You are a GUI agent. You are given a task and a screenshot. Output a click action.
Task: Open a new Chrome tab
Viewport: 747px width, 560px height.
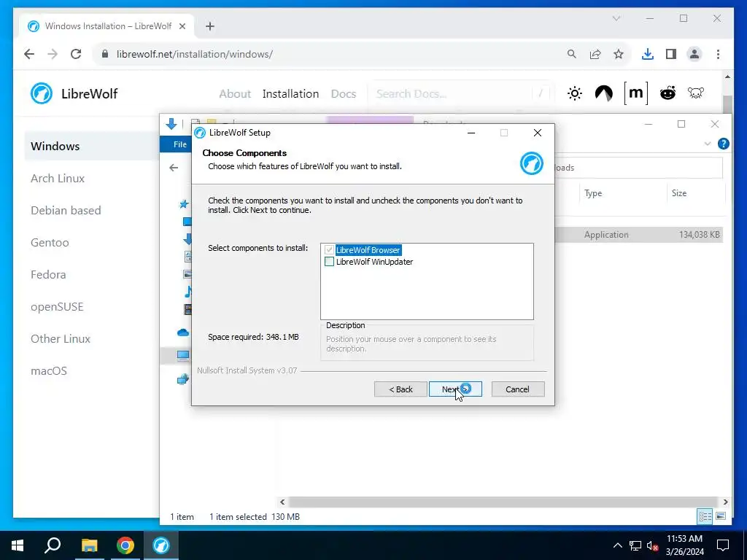(210, 26)
